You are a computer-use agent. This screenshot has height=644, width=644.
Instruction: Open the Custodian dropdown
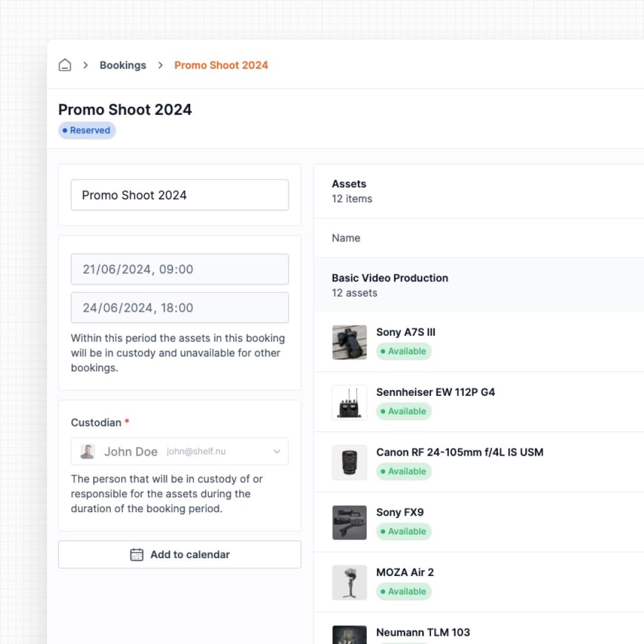(x=179, y=451)
